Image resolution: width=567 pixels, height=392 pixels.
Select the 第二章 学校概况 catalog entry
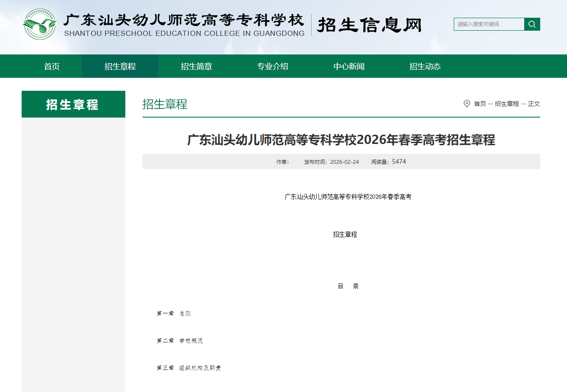click(x=181, y=341)
